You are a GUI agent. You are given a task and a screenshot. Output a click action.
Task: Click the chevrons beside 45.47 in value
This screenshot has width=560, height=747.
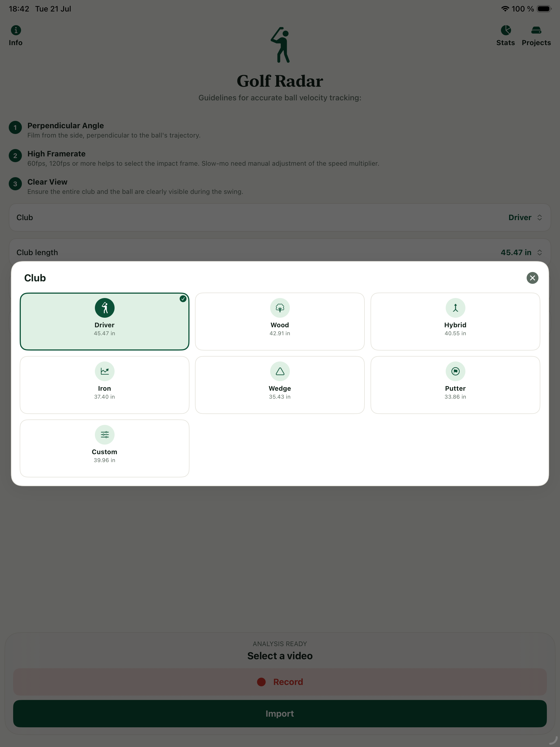(539, 253)
